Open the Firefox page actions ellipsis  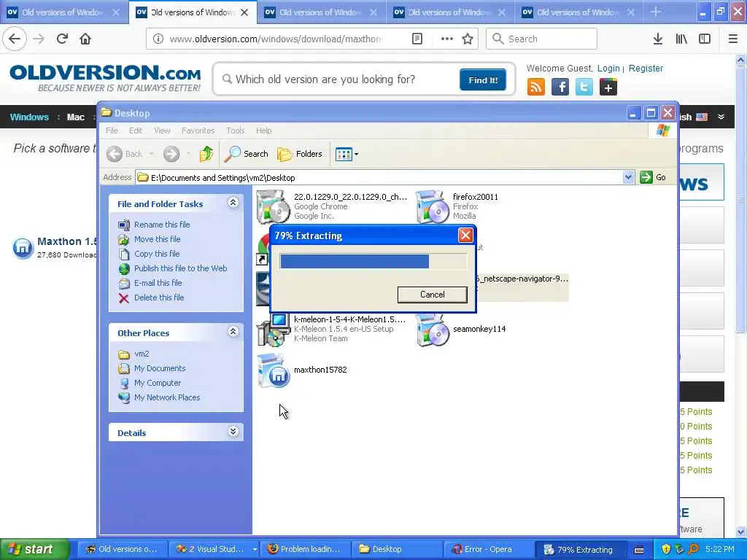tap(447, 39)
